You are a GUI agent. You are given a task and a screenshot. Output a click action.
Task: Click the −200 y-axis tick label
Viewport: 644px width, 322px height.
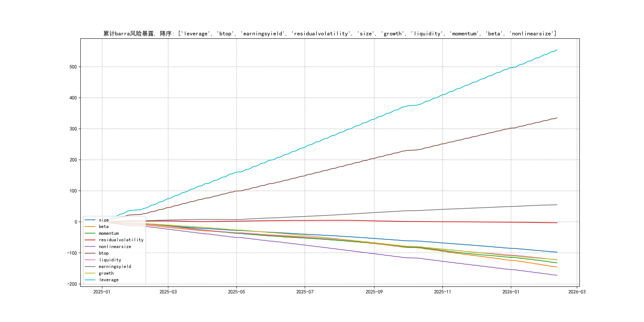pyautogui.click(x=72, y=284)
